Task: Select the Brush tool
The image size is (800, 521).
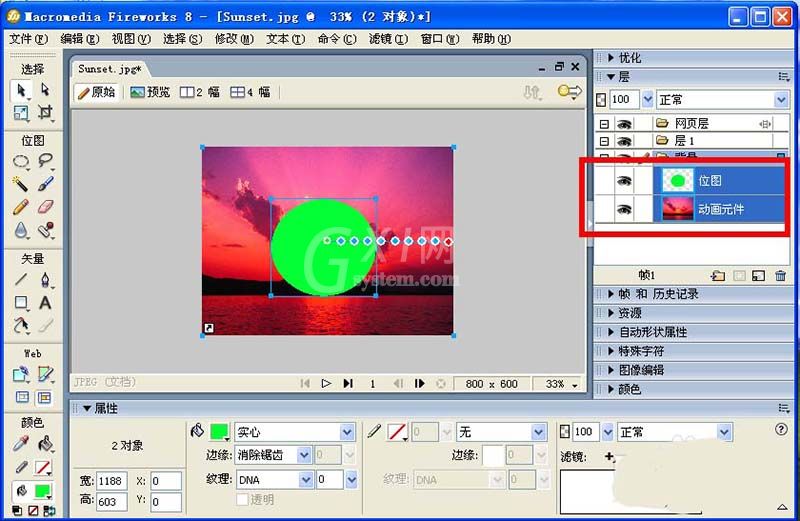Action: click(x=45, y=184)
